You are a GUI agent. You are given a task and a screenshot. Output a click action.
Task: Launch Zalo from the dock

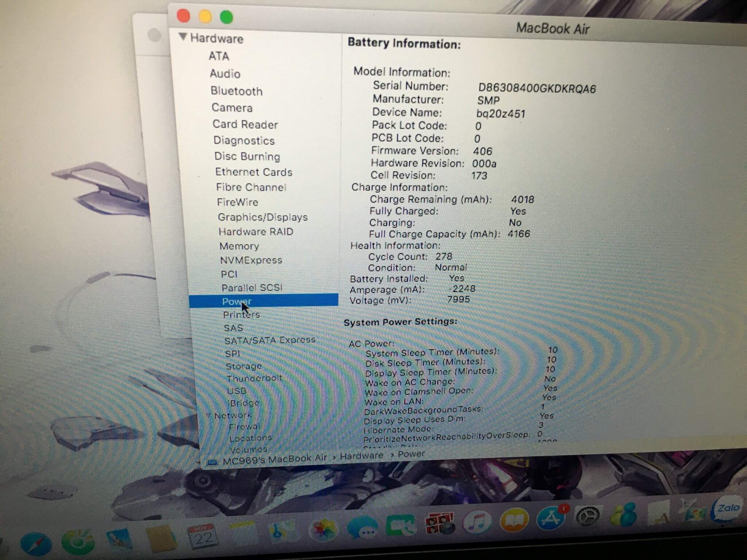727,507
